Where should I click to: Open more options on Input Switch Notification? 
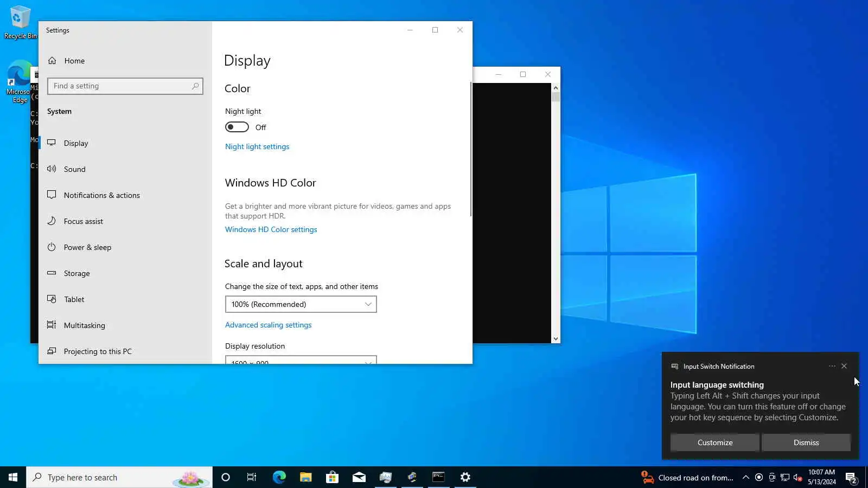coord(832,366)
